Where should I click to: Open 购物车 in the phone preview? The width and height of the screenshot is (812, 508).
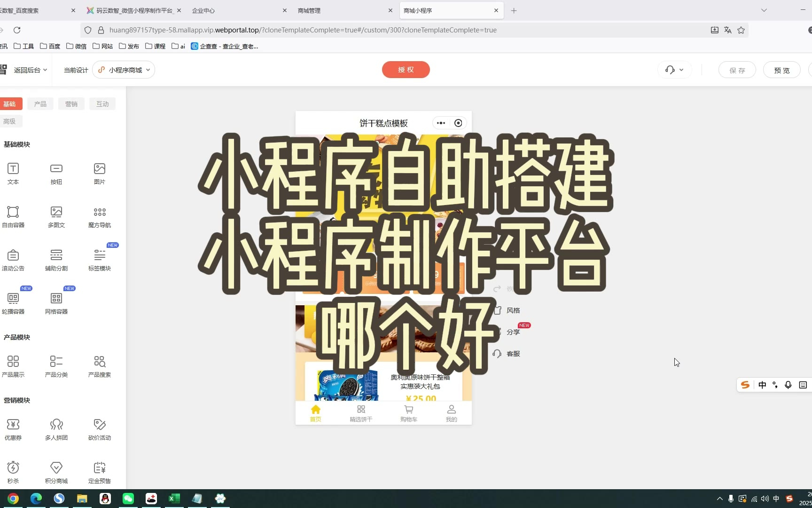408,413
